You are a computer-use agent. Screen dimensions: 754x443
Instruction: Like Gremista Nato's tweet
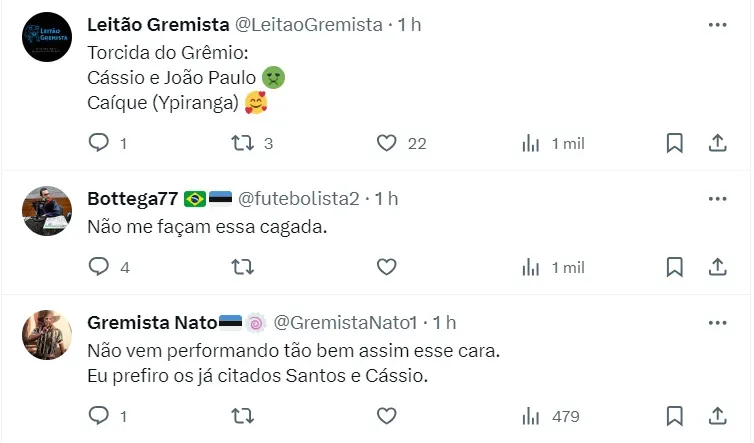(x=387, y=415)
